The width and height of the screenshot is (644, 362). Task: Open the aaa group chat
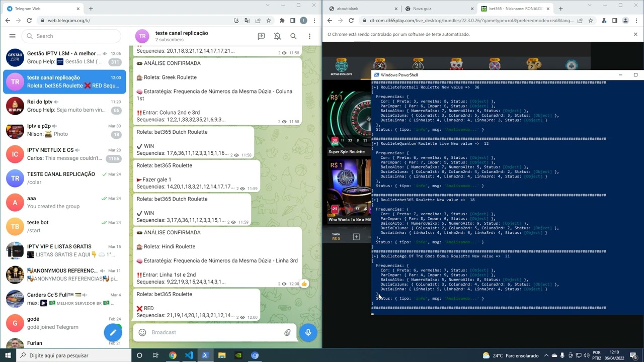(64, 202)
